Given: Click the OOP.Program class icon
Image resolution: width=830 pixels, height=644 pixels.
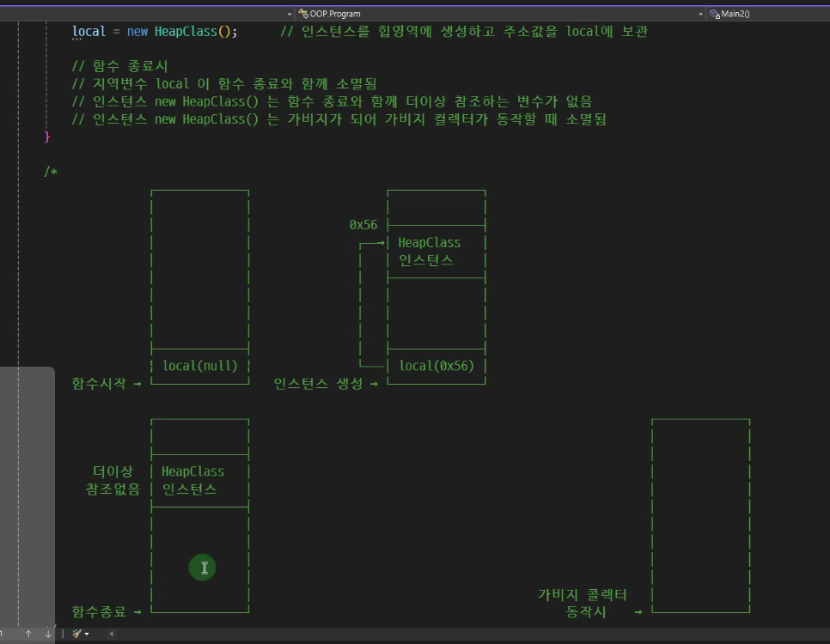Looking at the screenshot, I should click(x=303, y=13).
